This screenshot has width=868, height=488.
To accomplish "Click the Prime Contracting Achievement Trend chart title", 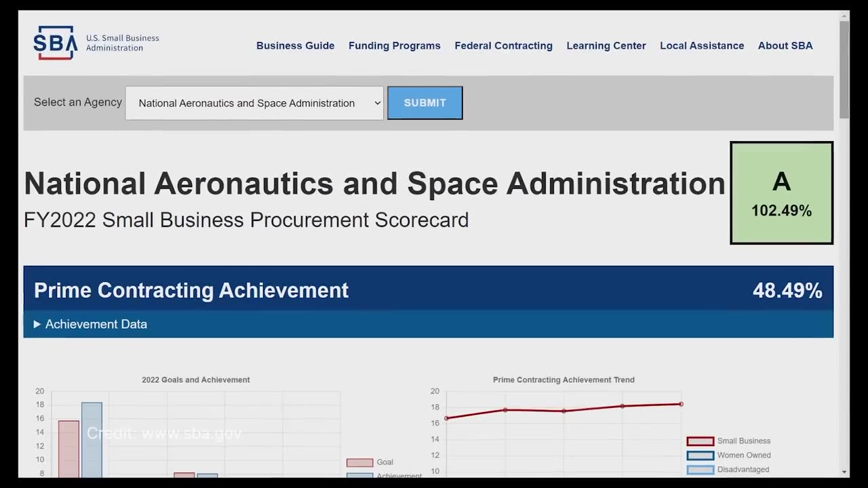I will [x=564, y=380].
